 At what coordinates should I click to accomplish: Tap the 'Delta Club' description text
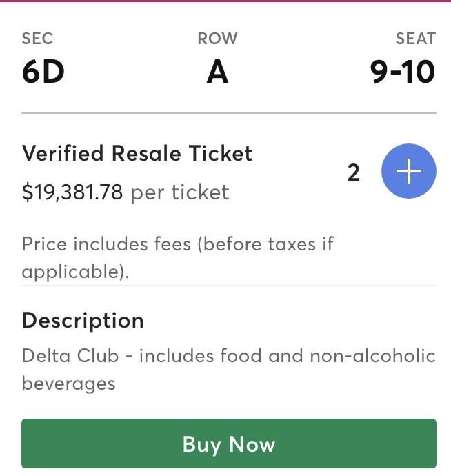click(74, 356)
